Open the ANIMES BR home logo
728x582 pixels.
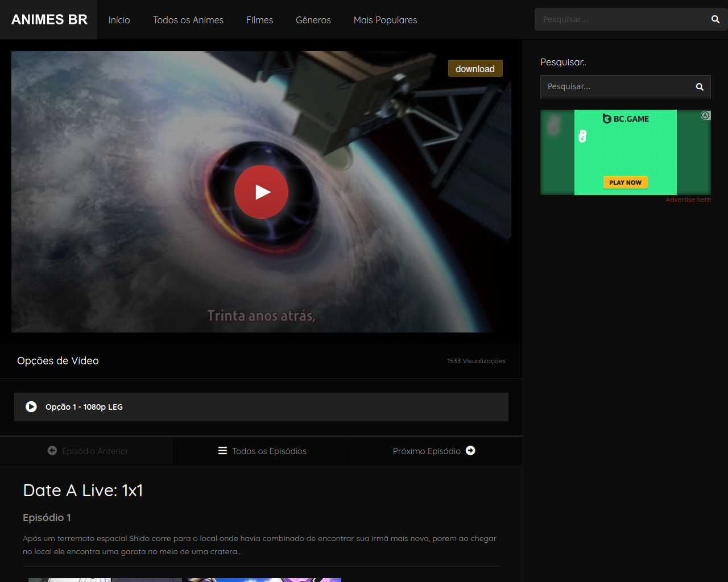coord(49,19)
